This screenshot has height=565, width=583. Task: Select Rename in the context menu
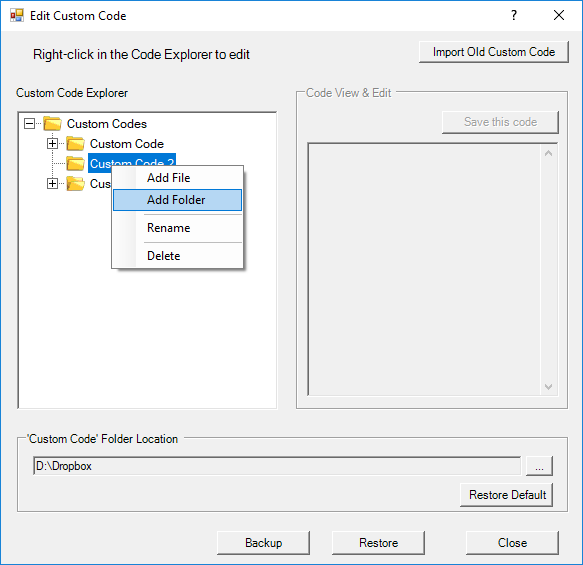pyautogui.click(x=177, y=228)
